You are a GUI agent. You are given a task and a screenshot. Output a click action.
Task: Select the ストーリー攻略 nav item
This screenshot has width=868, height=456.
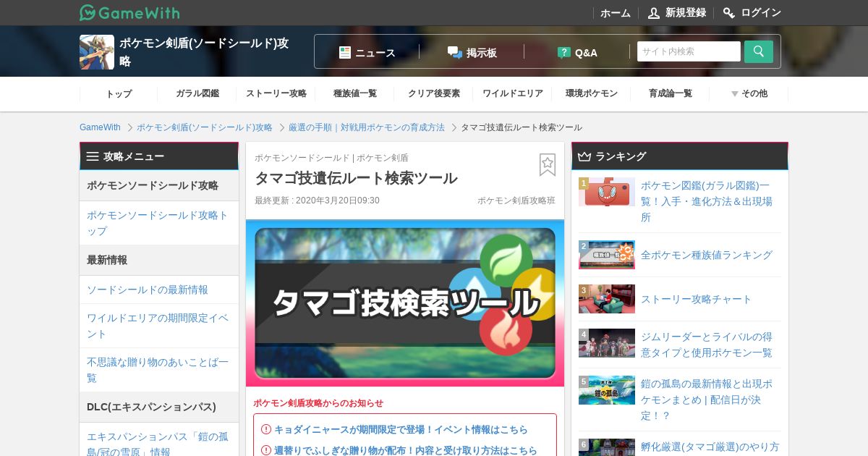pyautogui.click(x=276, y=93)
